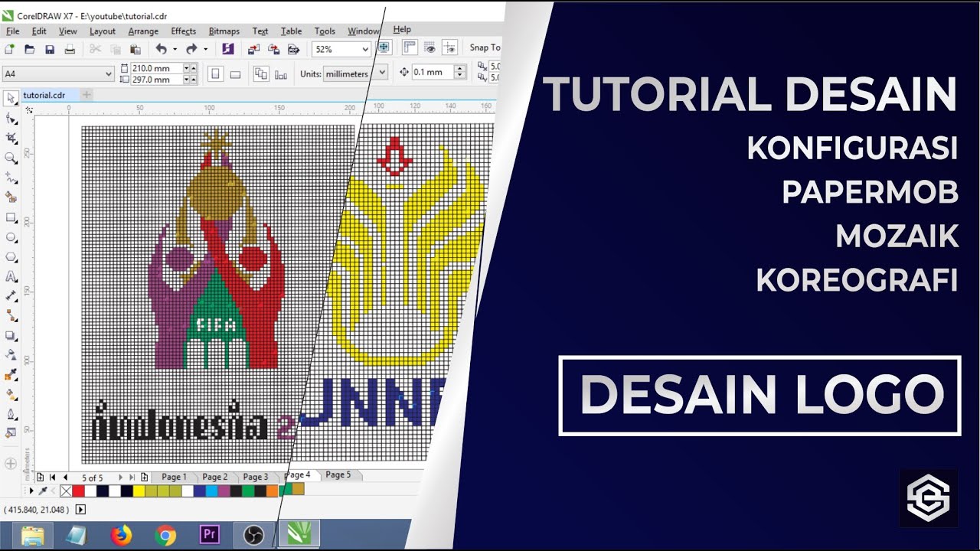Select the Drop Shadow tool

pyautogui.click(x=11, y=336)
